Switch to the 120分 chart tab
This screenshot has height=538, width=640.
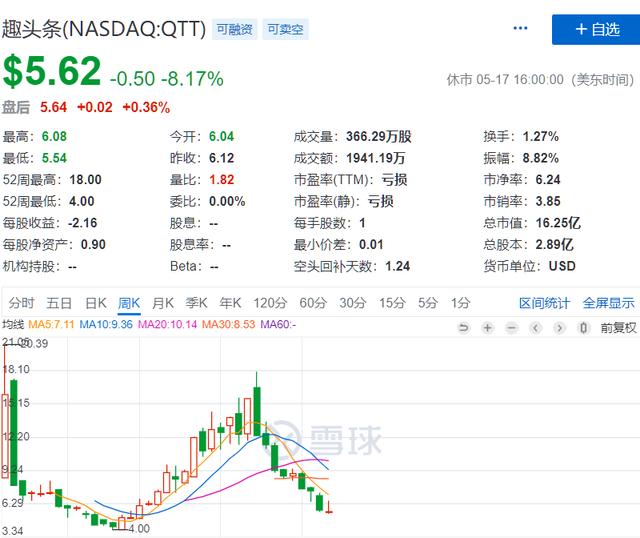270,303
